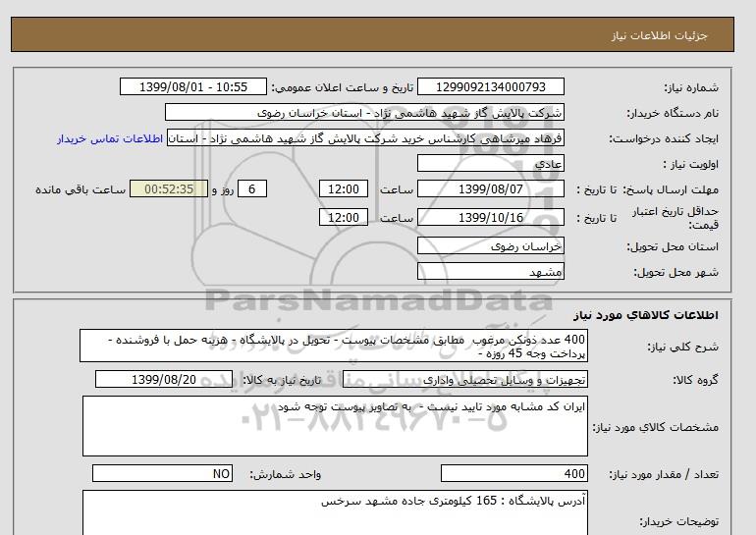Select the price validity time 12:00 field

tap(345, 218)
